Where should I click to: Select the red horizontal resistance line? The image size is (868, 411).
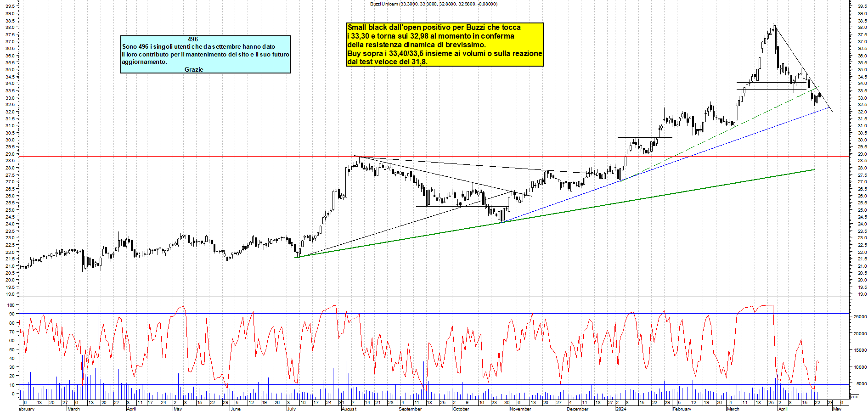(434, 157)
